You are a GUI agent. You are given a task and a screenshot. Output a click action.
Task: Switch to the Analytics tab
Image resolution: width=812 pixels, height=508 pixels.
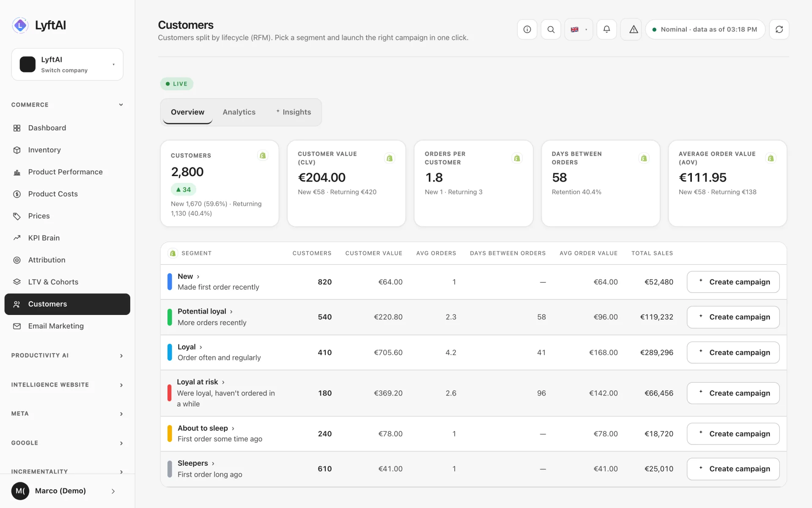239,112
